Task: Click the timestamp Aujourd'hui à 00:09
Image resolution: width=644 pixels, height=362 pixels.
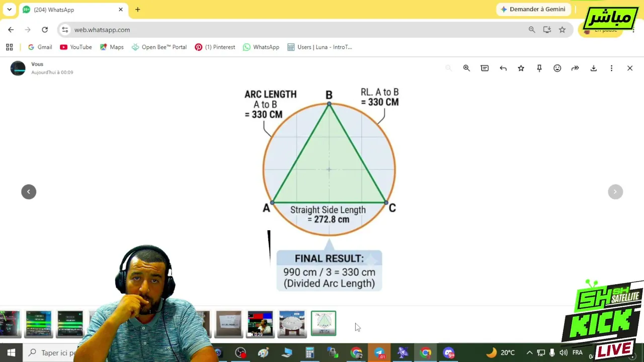Action: 52,72
